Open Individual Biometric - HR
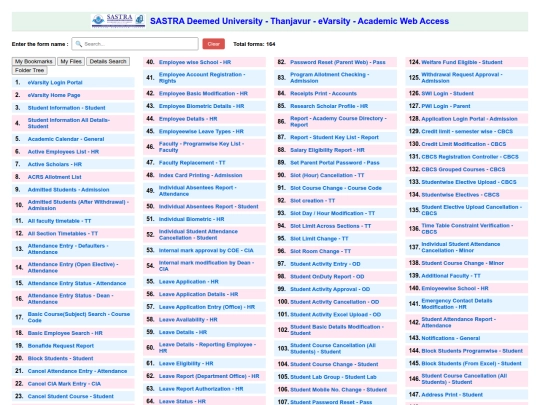Viewport: 540px width, 405px height. tap(191, 219)
